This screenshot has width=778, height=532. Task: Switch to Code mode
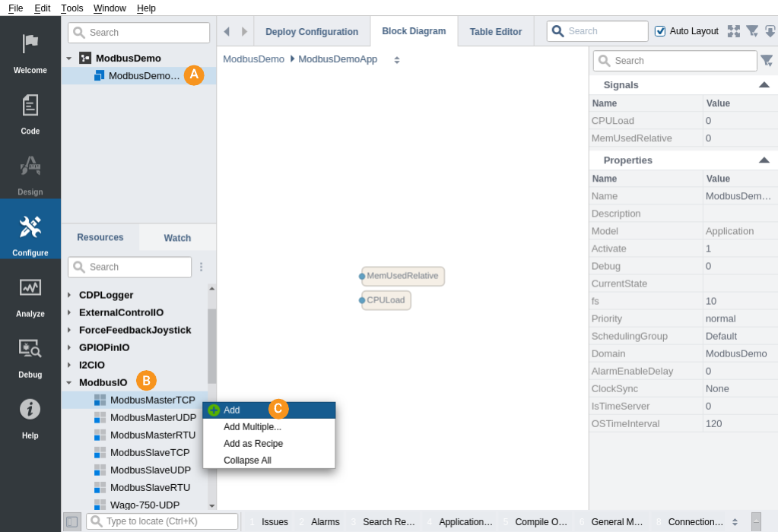pyautogui.click(x=30, y=112)
